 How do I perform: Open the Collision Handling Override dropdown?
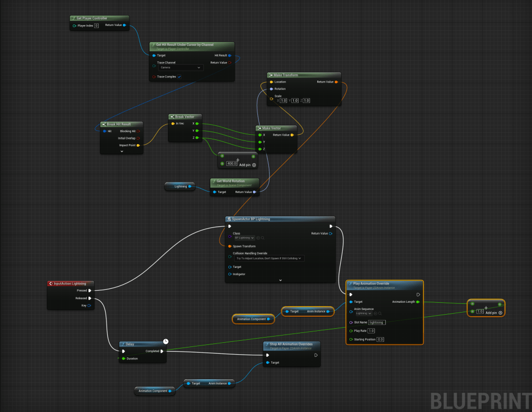268,258
